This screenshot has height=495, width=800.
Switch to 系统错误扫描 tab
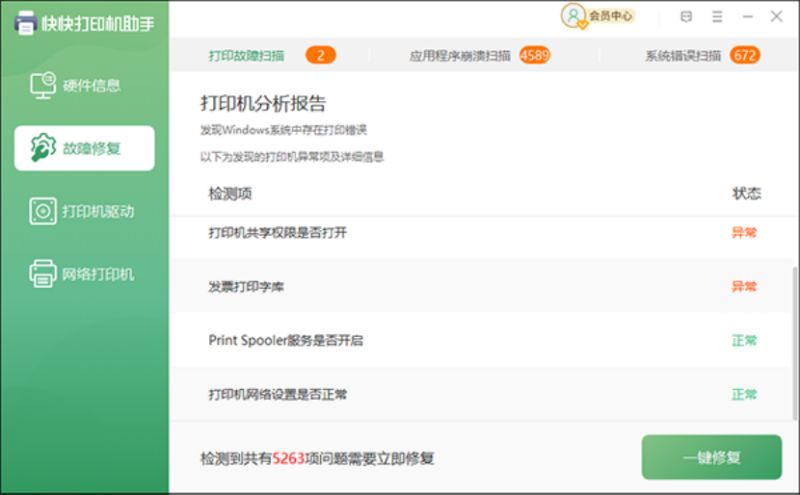(x=682, y=56)
